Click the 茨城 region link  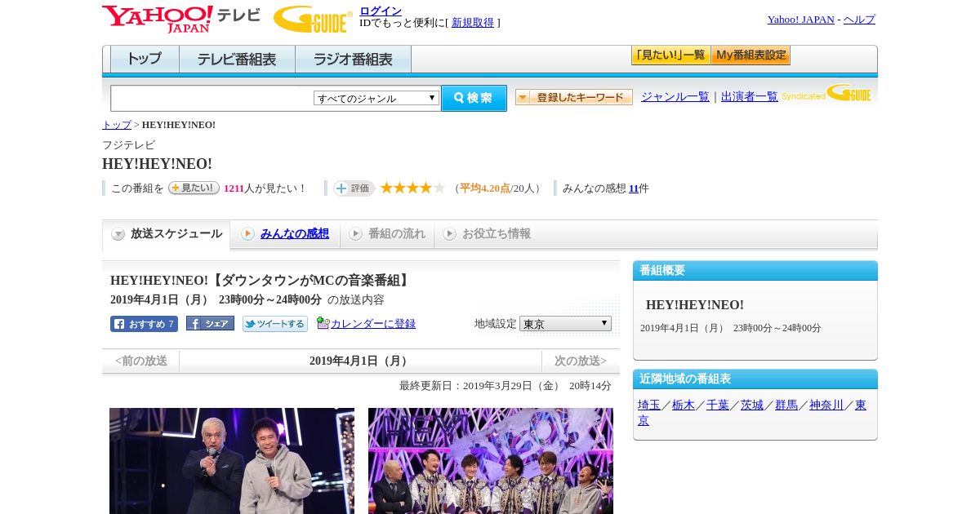(752, 405)
